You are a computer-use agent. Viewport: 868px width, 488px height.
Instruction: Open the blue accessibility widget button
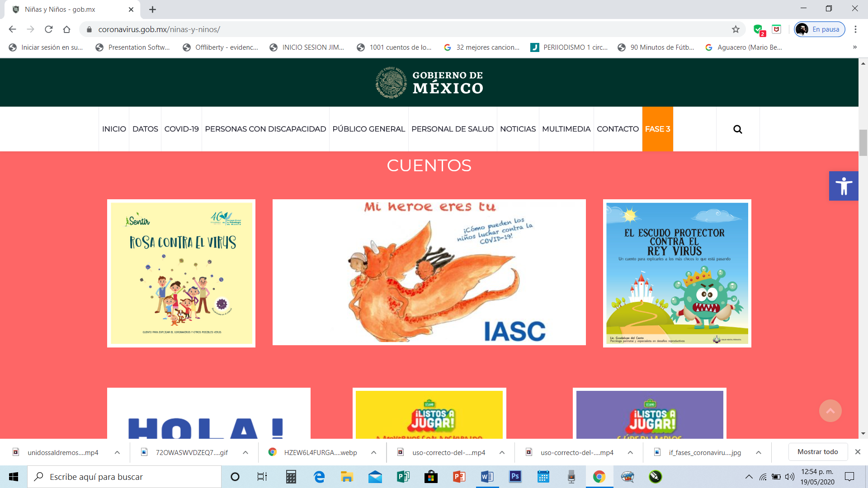point(844,186)
